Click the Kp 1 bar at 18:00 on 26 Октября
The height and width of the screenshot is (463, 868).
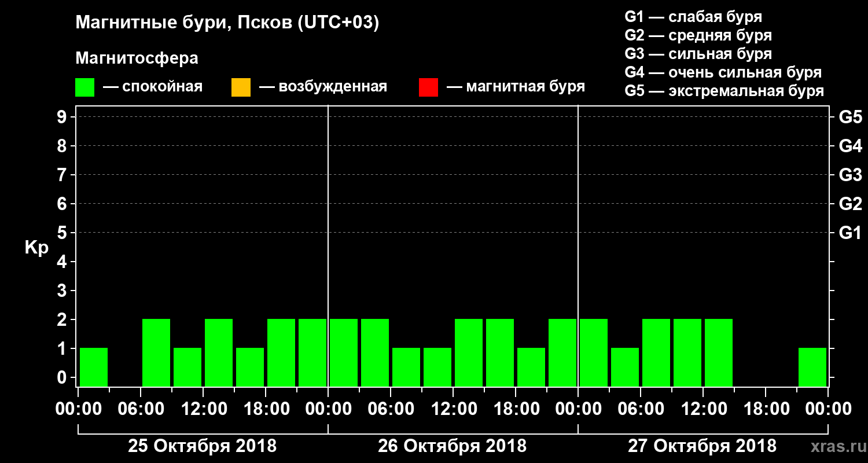[531, 367]
